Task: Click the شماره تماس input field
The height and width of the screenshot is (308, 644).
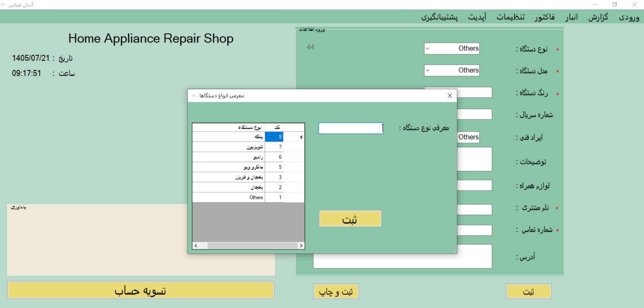Action: (x=474, y=231)
